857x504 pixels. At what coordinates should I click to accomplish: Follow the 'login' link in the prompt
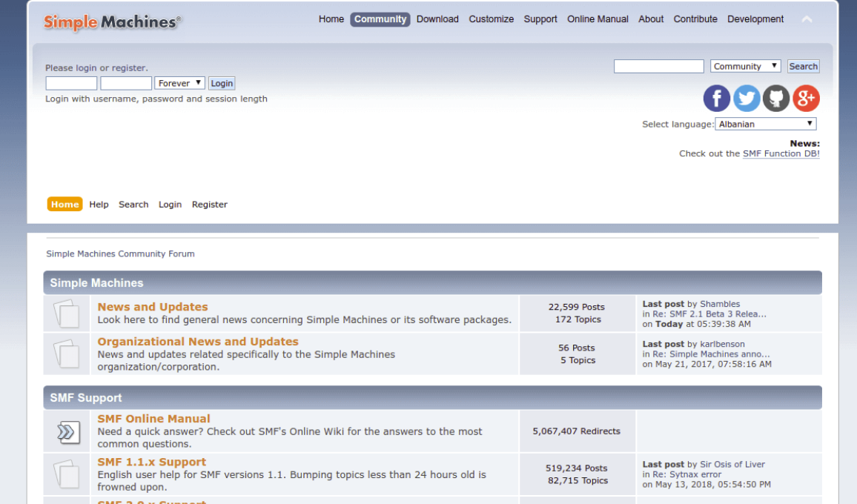86,67
